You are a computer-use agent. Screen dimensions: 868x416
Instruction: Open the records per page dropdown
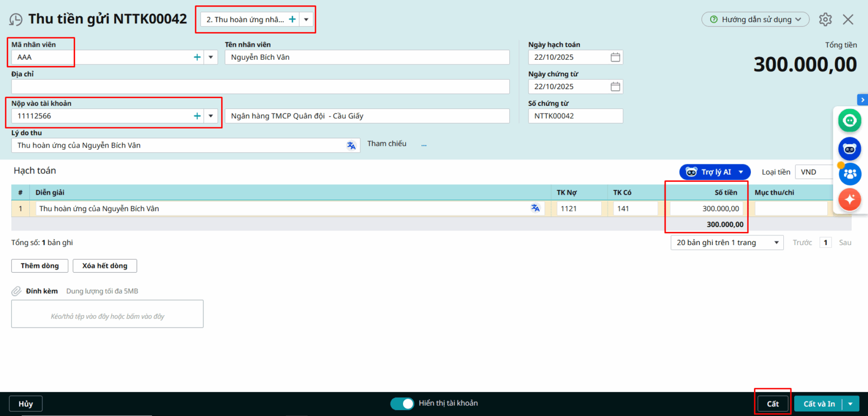coord(727,242)
